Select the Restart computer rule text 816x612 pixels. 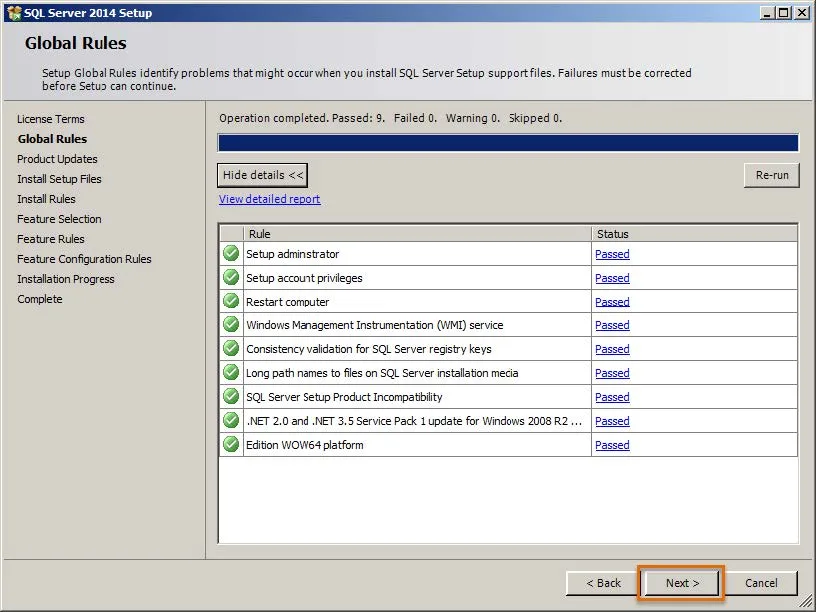(x=287, y=302)
